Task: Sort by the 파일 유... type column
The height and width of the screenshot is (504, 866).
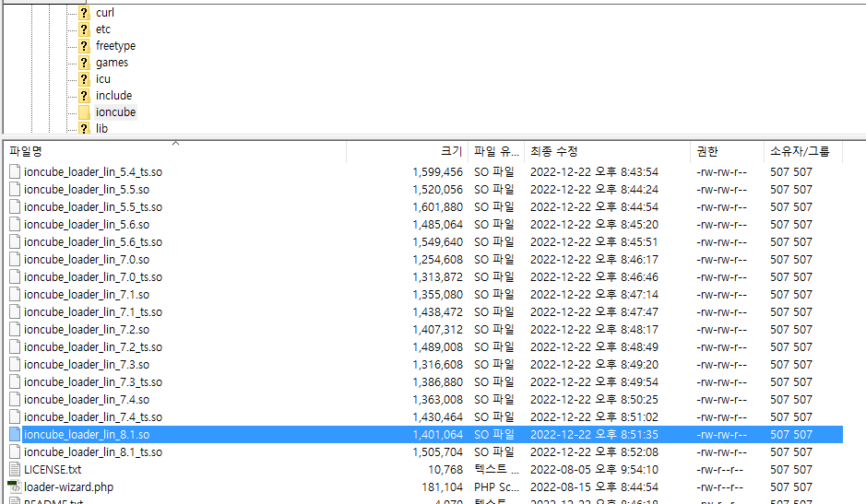Action: pyautogui.click(x=496, y=151)
